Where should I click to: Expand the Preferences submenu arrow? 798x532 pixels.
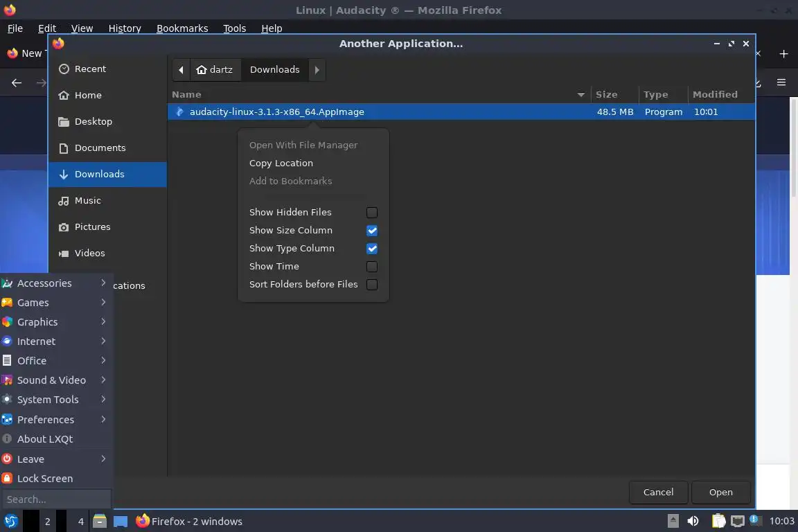tap(103, 419)
